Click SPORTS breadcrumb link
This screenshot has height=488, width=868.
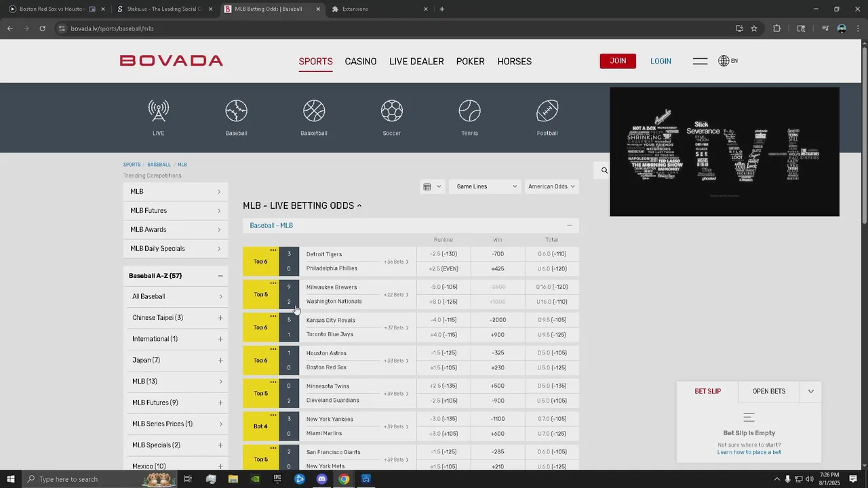[132, 165]
